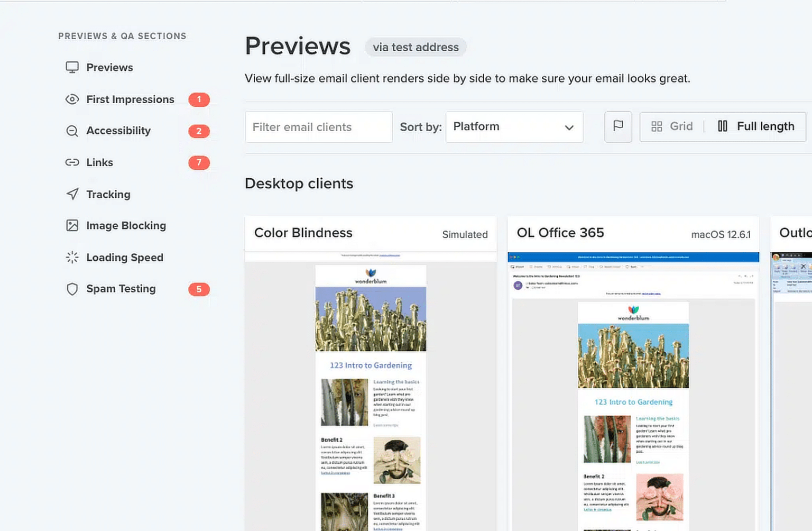Select the Accessibility magnifier icon
This screenshot has width=812, height=531.
pyautogui.click(x=72, y=131)
